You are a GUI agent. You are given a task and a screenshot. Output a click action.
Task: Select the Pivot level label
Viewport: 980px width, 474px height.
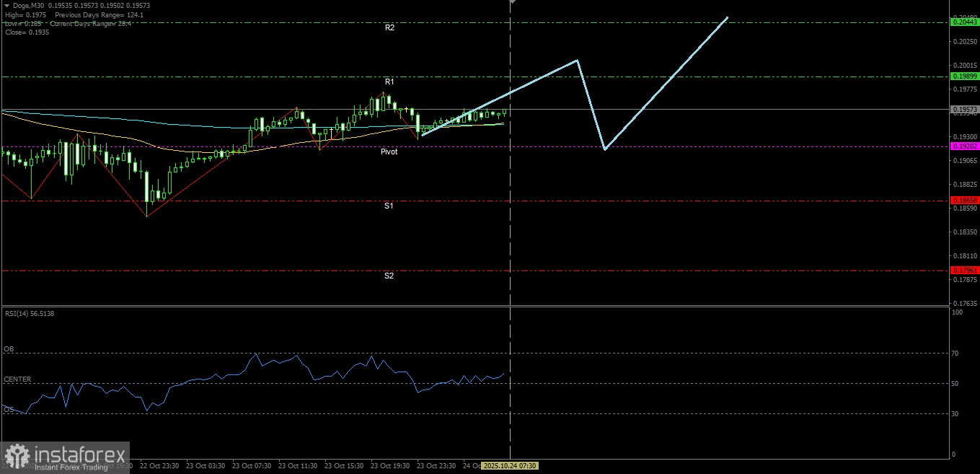(389, 152)
